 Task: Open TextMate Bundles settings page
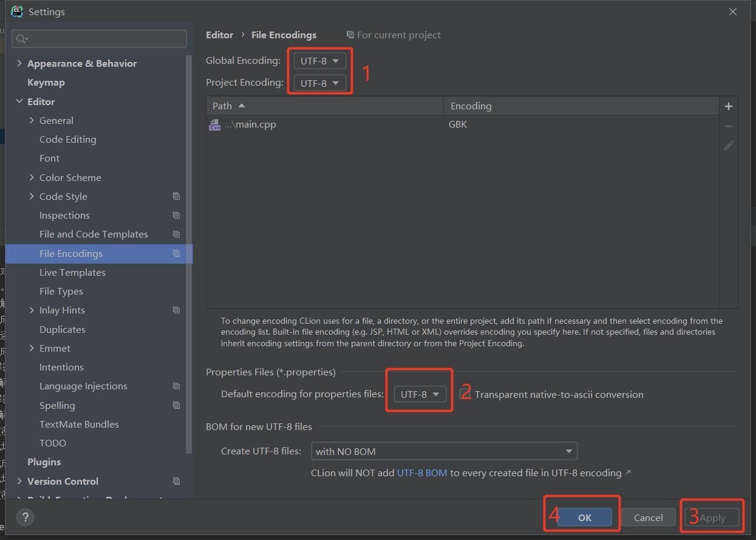pyautogui.click(x=79, y=424)
